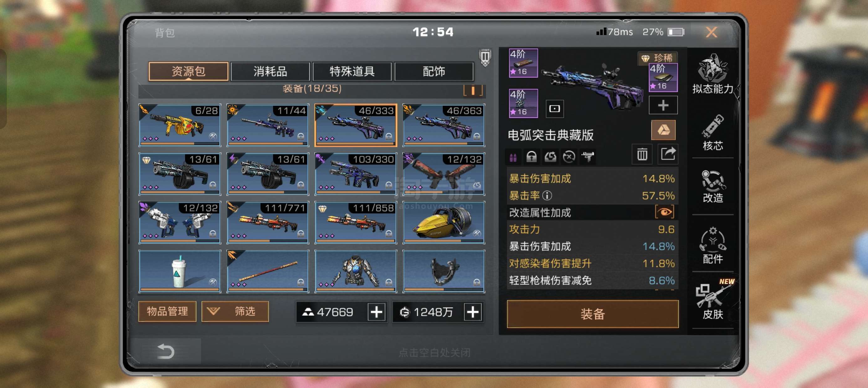Select the 111/858 weapon thumbnail
The width and height of the screenshot is (868, 388).
tap(356, 222)
